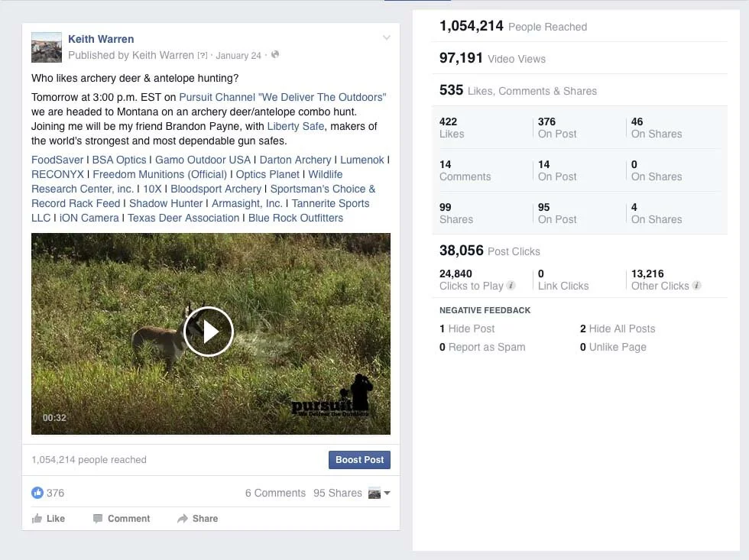This screenshot has width=749, height=560.
Task: Click the 0 Unlike Page entry
Action: (613, 347)
